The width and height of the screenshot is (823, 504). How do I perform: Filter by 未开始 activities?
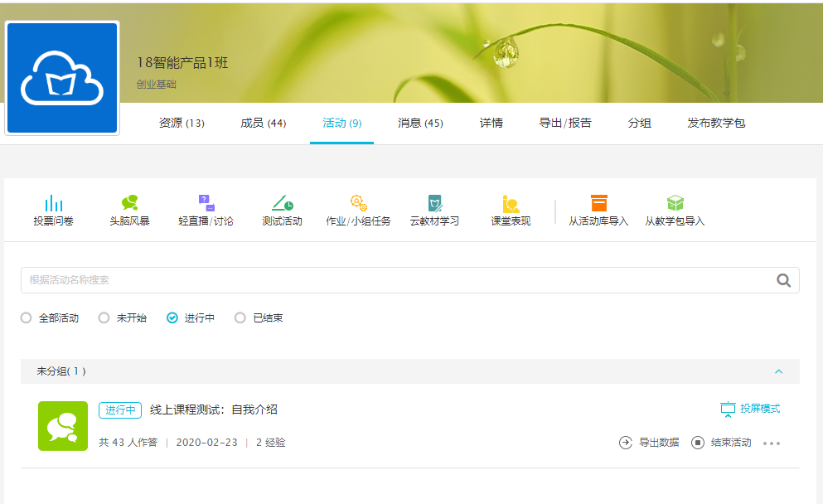(x=104, y=317)
